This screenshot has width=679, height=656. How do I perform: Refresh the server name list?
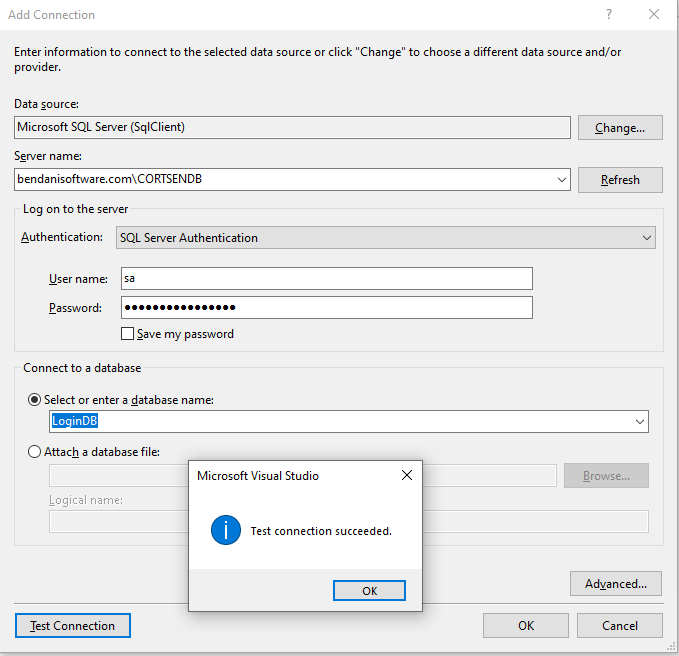click(620, 180)
